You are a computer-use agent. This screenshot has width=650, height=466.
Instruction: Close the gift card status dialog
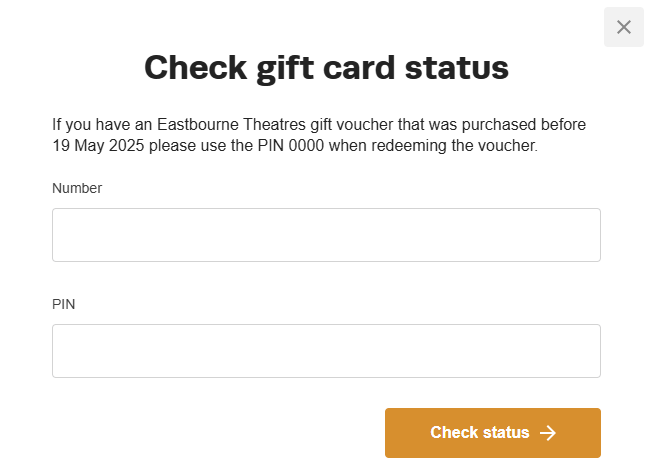[x=624, y=27]
